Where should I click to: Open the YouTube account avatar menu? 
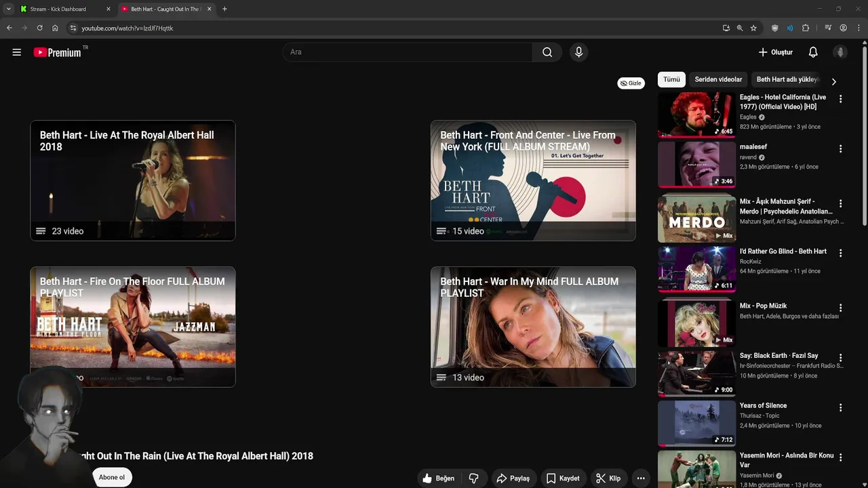840,52
